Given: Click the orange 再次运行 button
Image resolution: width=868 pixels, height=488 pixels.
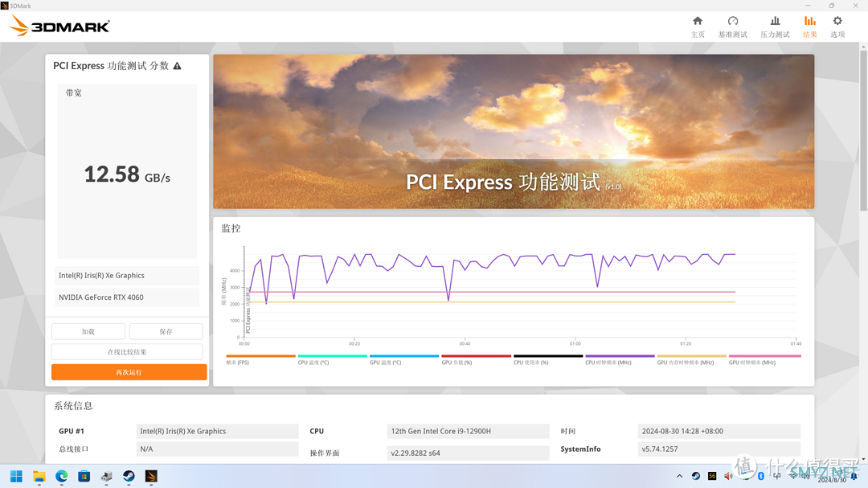Looking at the screenshot, I should click(129, 372).
